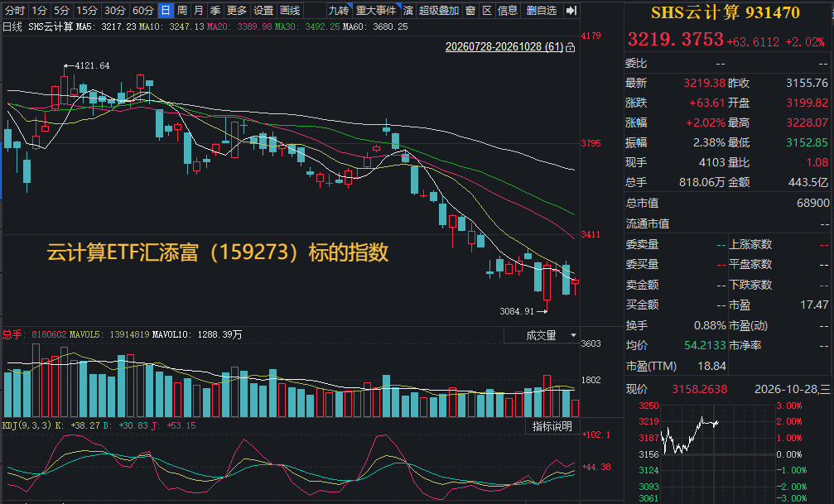This screenshot has width=834, height=504.
Task: Click the SHS云计算 931470 title
Action: click(x=726, y=12)
